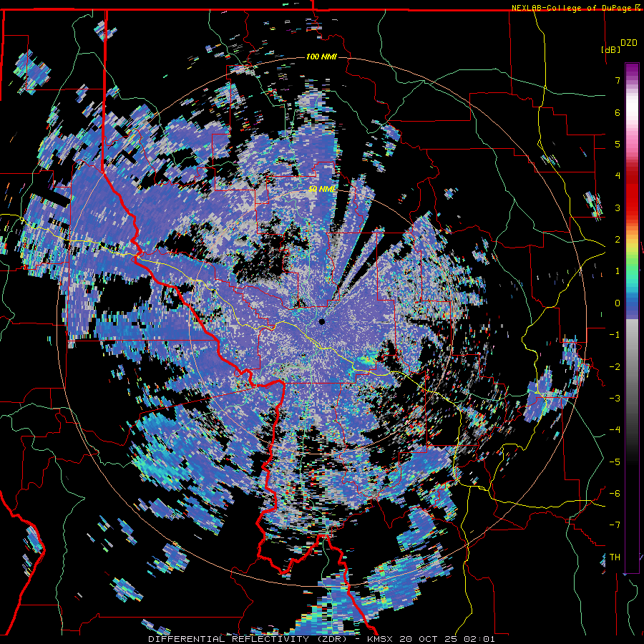Screen dimensions: 644x644
Task: Click the 2 value on color scale
Action: [618, 240]
